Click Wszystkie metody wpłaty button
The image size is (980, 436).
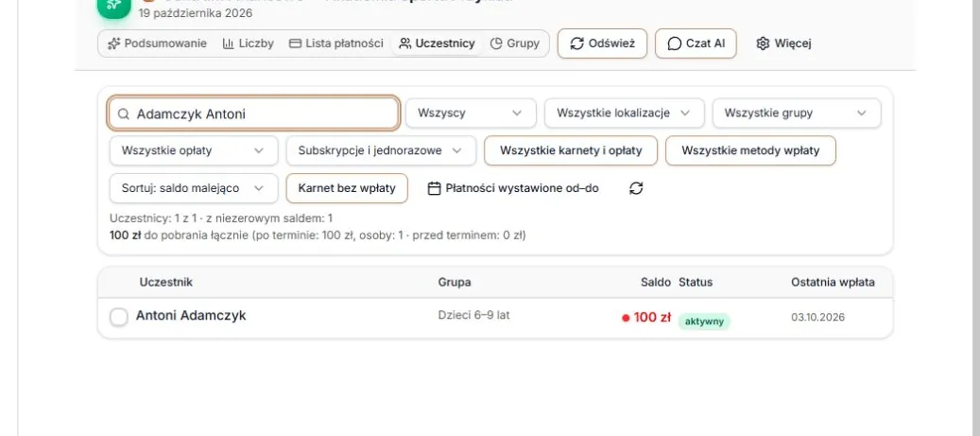(x=750, y=150)
